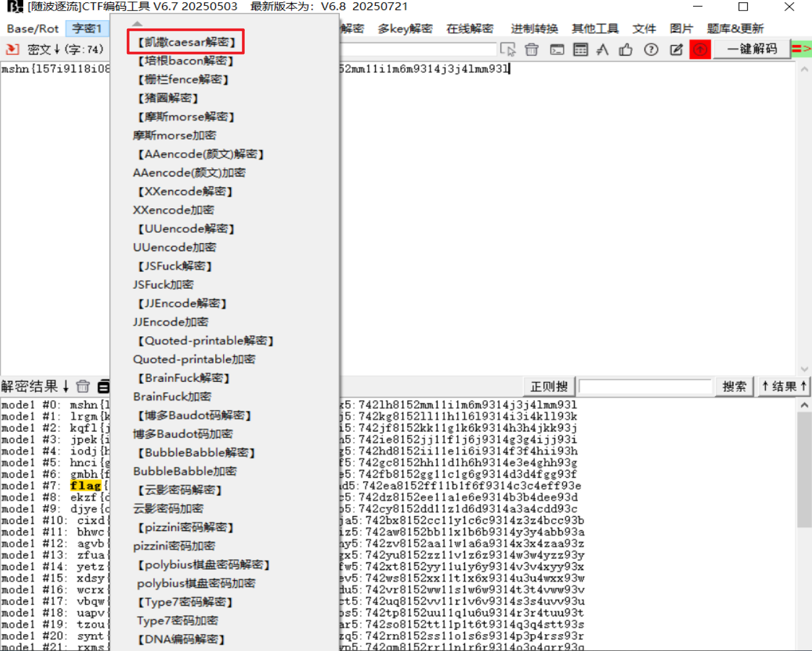
Task: Click the red upload arrow icon
Action: 700,50
